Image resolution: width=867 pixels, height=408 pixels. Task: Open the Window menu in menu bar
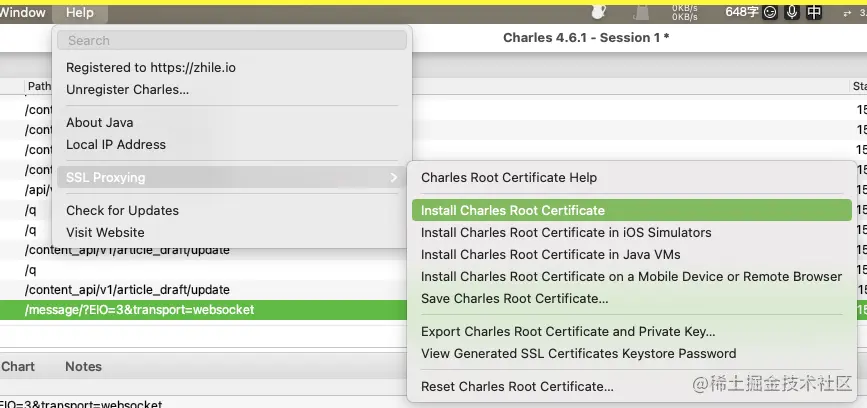coord(23,12)
